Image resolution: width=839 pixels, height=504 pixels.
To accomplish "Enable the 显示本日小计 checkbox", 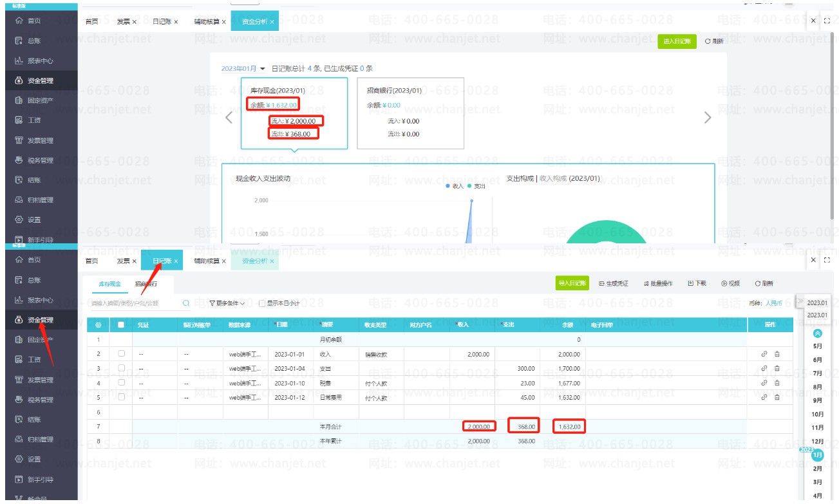I will 261,303.
